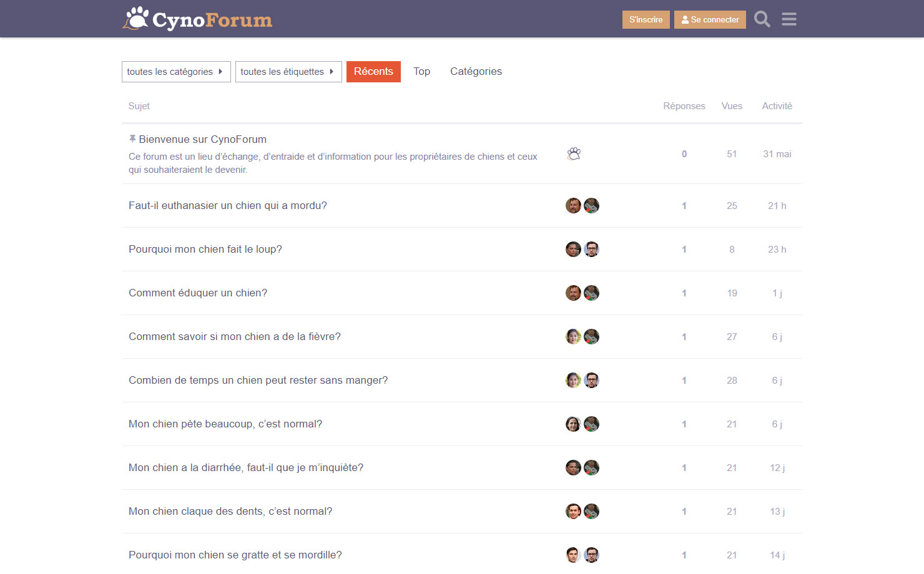Click first avatar on 'Comment éduquer un chien' row
This screenshot has height=574, width=924.
(x=573, y=293)
